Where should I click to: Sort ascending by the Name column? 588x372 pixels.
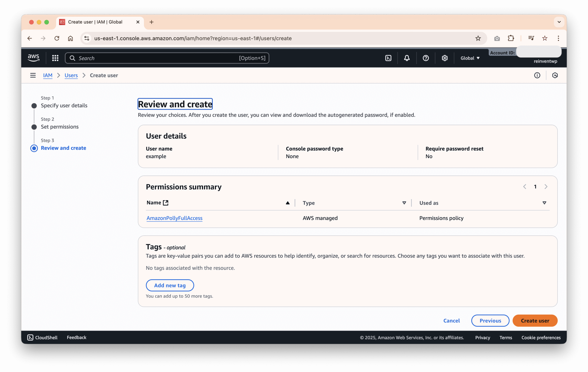(288, 203)
